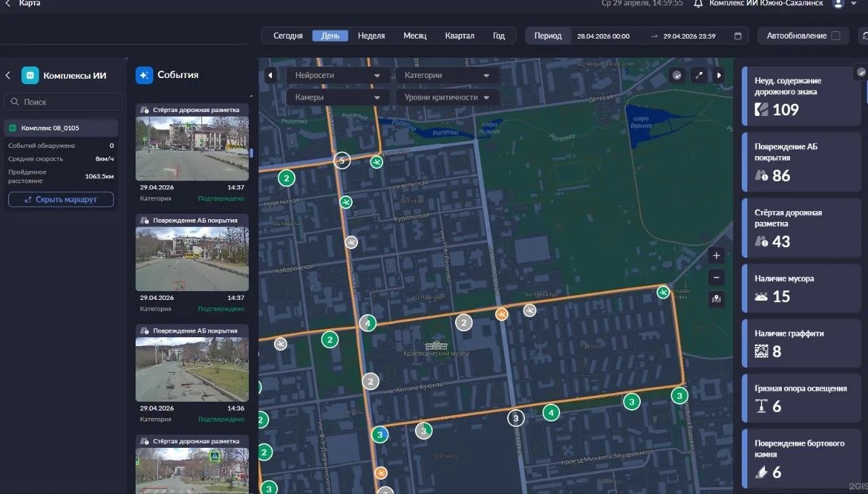868x494 pixels.
Task: Click the Поиск search field
Action: pyautogui.click(x=63, y=102)
